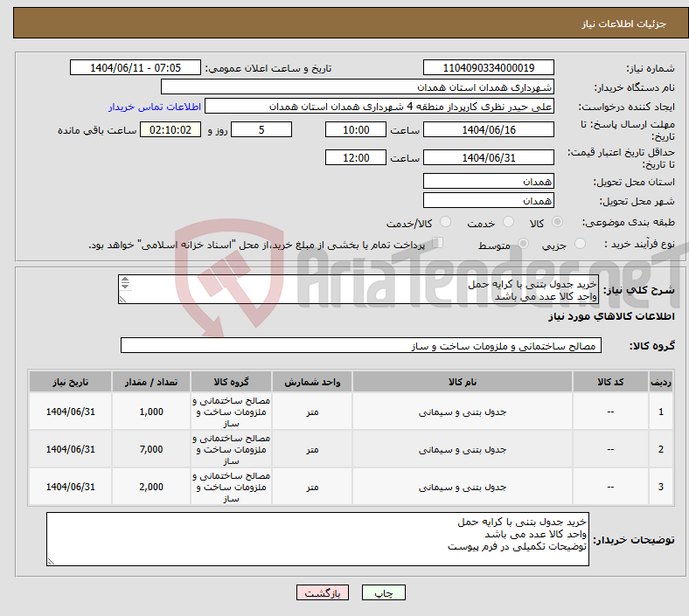
Task: Click the quantity cell 7,000
Action: coord(151,449)
